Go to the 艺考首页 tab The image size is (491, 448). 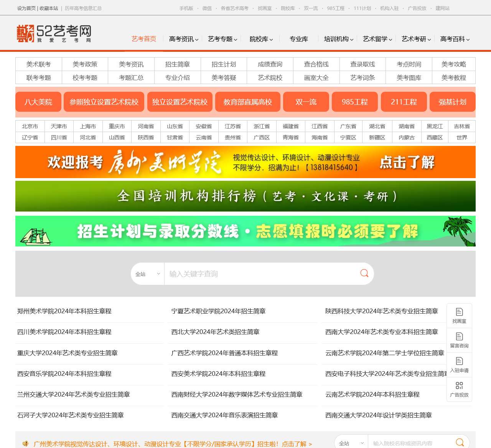click(x=144, y=39)
